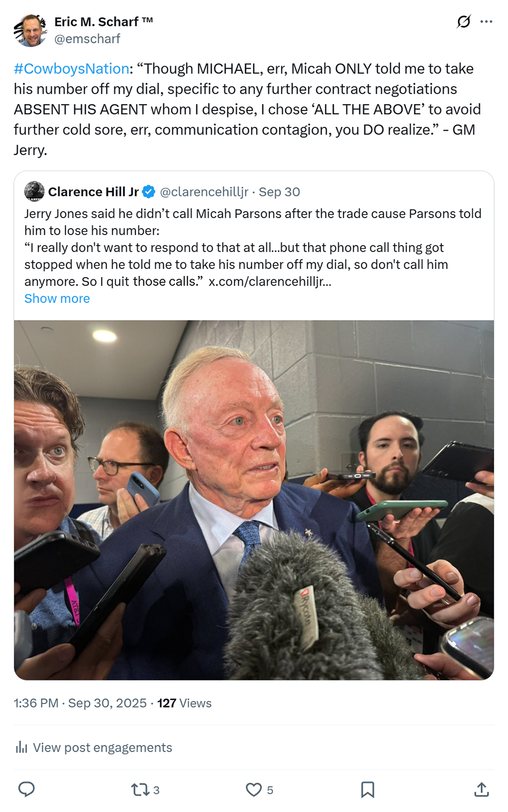Open View post engagements

point(94,747)
